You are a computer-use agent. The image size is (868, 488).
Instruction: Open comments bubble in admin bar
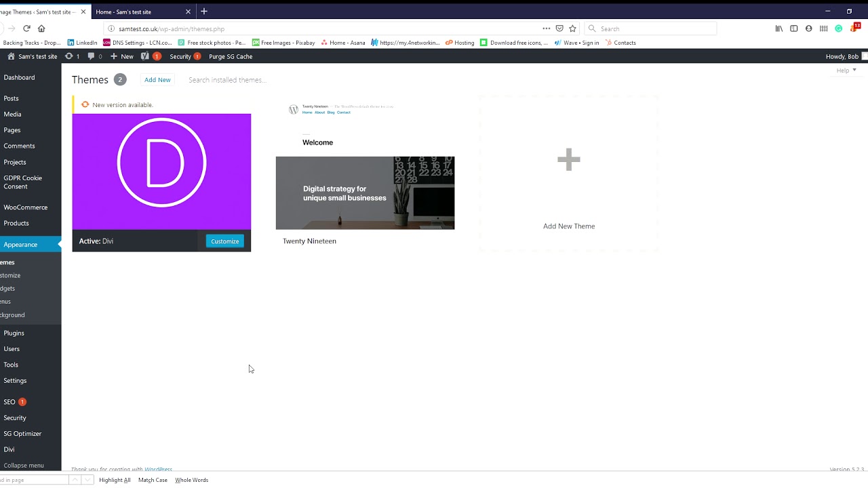pos(94,56)
